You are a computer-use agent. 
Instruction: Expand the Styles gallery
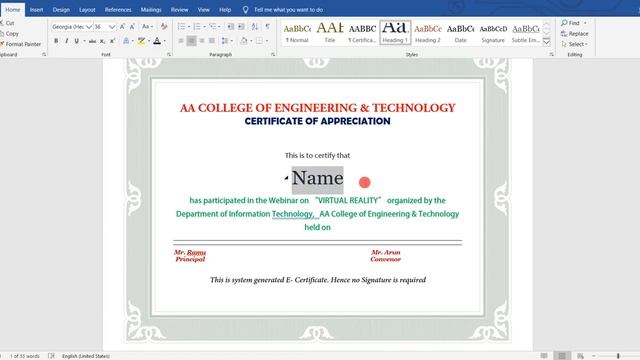tap(547, 42)
